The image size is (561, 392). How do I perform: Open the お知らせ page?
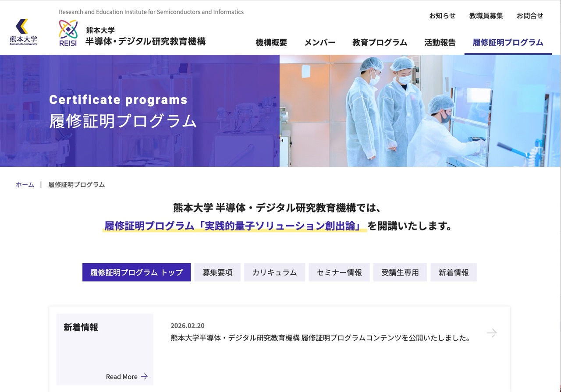coord(442,16)
